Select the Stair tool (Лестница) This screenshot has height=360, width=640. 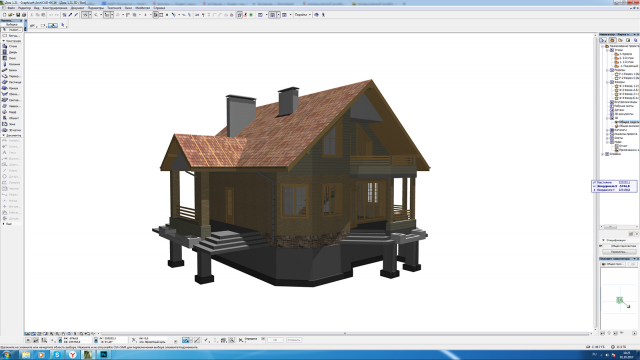(11, 82)
